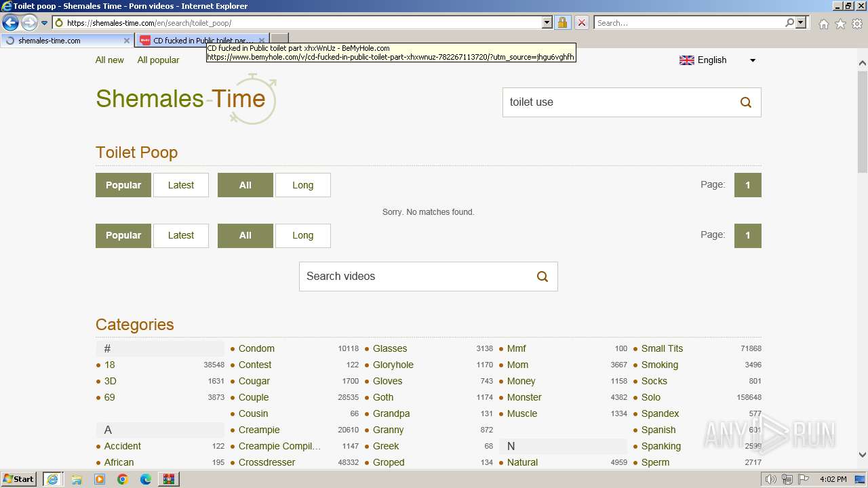Open the Favorites star icon
Image resolution: width=868 pixels, height=488 pixels.
pyautogui.click(x=840, y=24)
